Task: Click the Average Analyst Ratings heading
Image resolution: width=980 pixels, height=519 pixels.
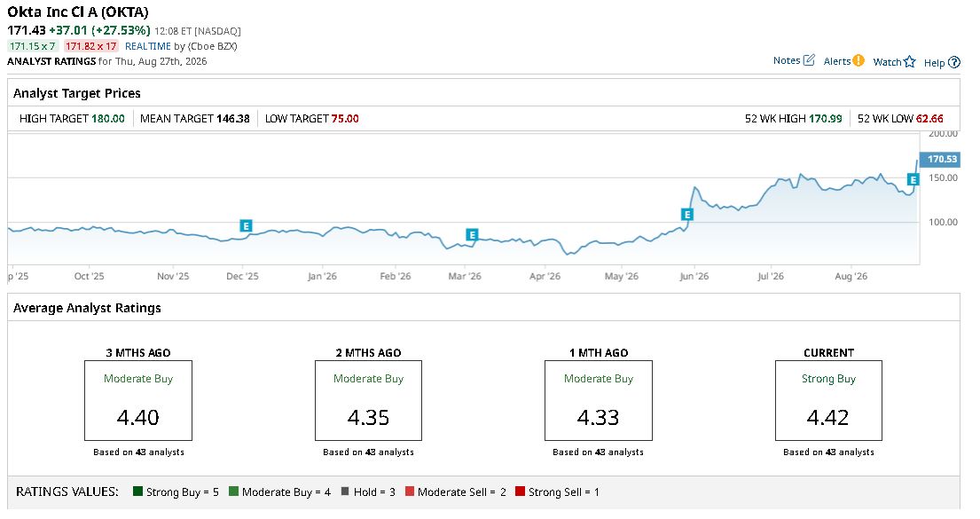Action: 87,308
